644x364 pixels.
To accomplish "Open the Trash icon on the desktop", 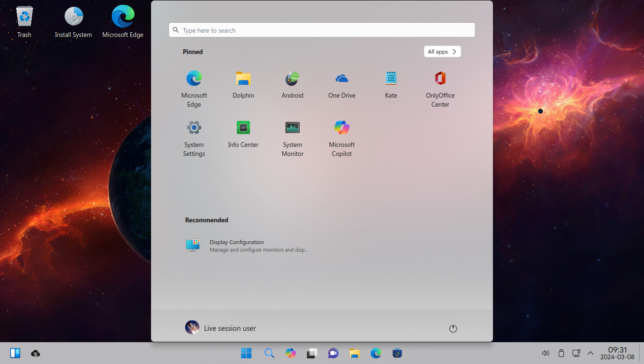I will click(x=24, y=22).
